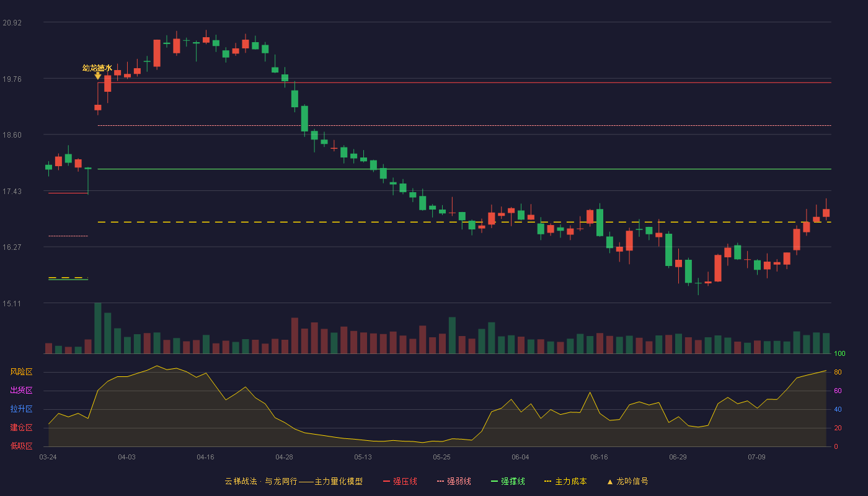Toggle the 强撑线 legend label
Image resolution: width=868 pixels, height=496 pixels.
(513, 481)
